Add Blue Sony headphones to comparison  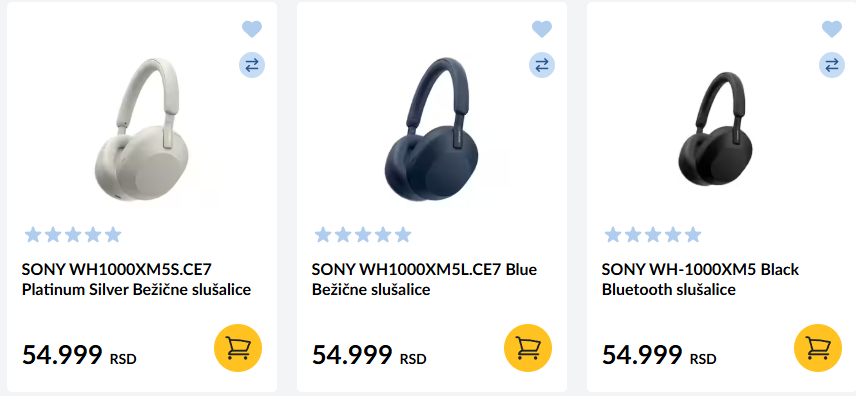(x=542, y=65)
